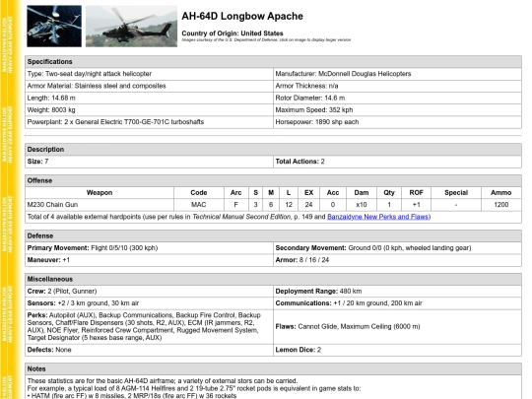Select the 8 AGM-114 Hellfires note line

194,388
